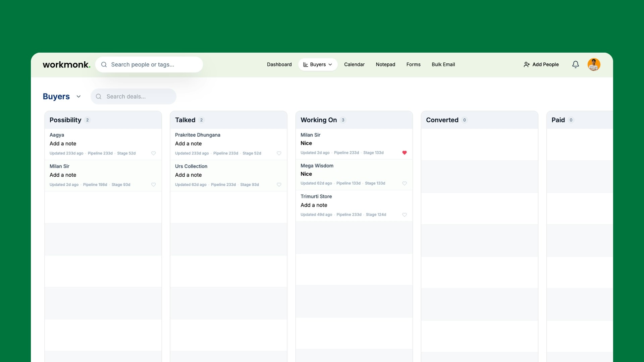Click the Add People button
Image resolution: width=644 pixels, height=362 pixels.
click(541, 64)
